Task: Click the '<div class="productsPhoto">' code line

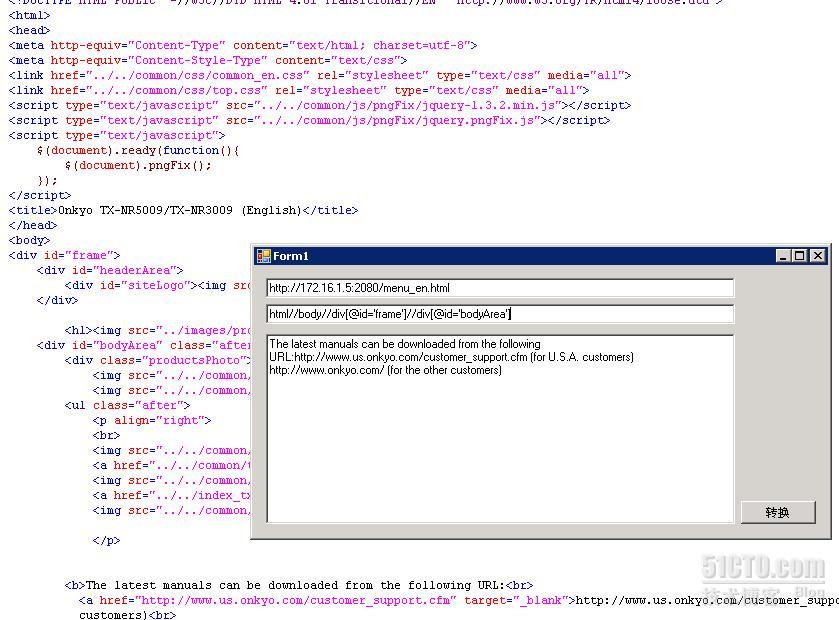Action: pyautogui.click(x=157, y=360)
